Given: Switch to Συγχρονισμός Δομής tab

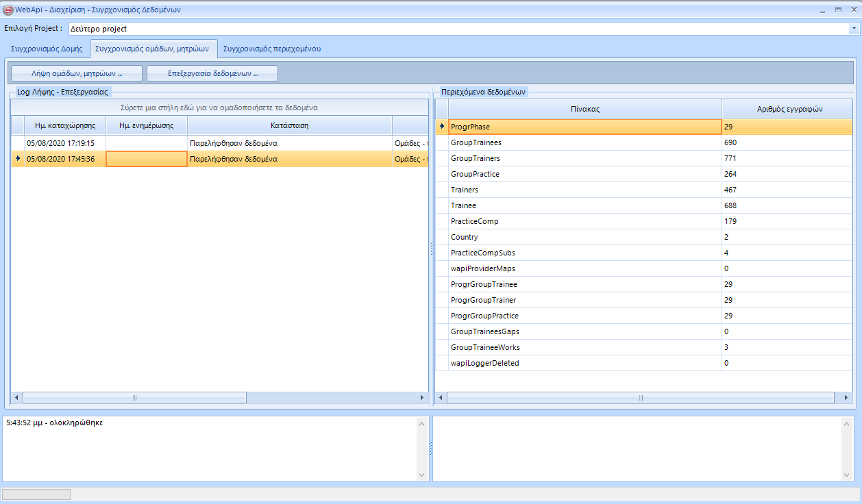Looking at the screenshot, I should [47, 49].
